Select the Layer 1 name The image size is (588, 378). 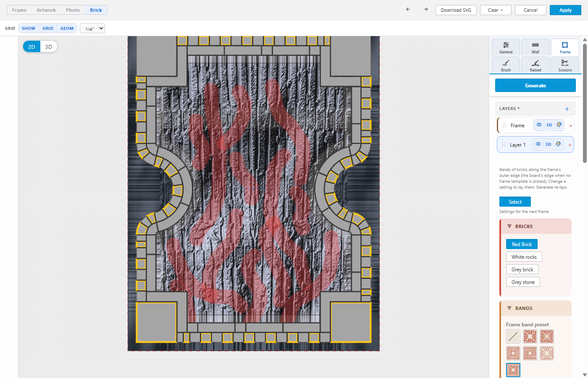pyautogui.click(x=517, y=145)
